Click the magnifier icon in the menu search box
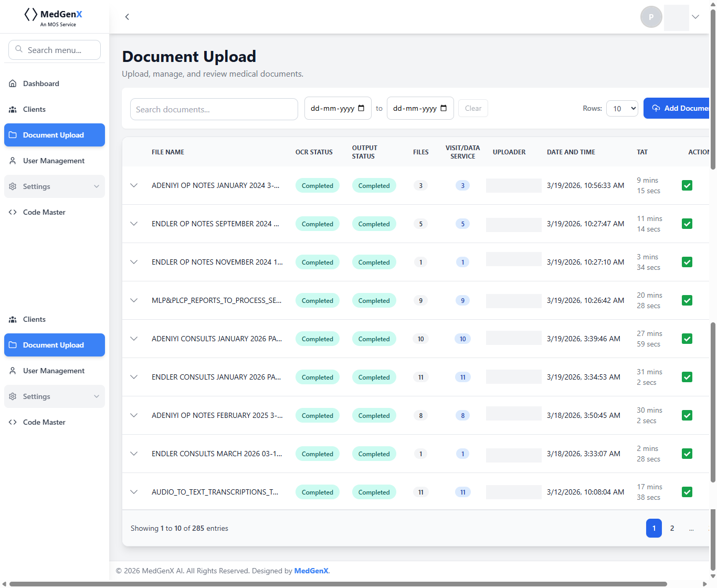 tap(19, 49)
